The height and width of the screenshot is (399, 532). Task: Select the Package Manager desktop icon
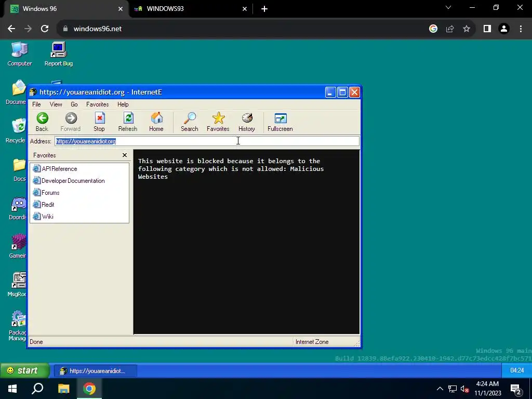coord(17,326)
